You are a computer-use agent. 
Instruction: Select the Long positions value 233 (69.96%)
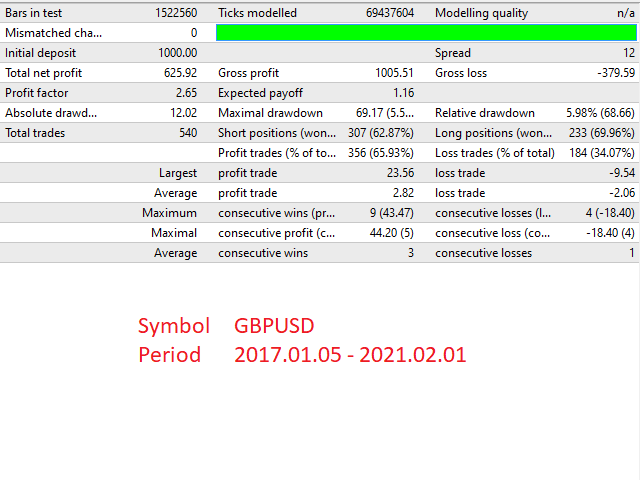602,133
